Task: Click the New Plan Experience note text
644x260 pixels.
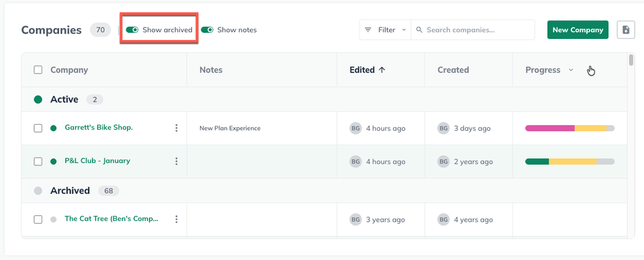Action: pyautogui.click(x=230, y=129)
